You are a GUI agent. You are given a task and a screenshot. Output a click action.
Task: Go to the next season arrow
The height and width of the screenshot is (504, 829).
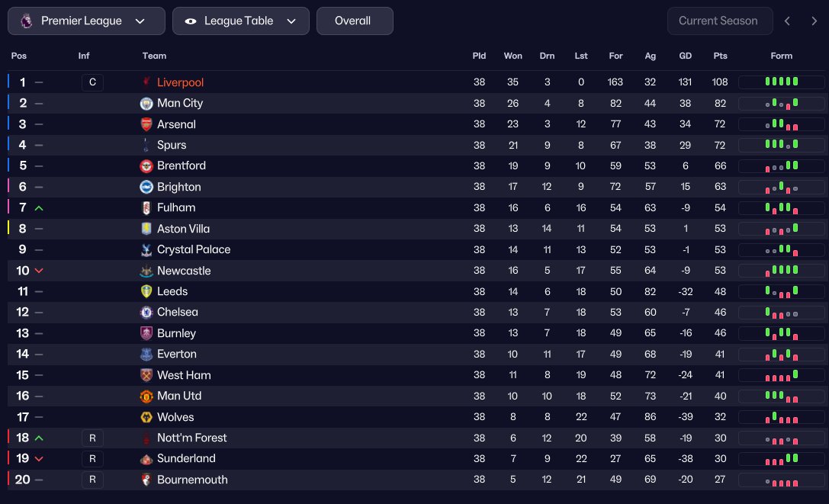pyautogui.click(x=814, y=21)
